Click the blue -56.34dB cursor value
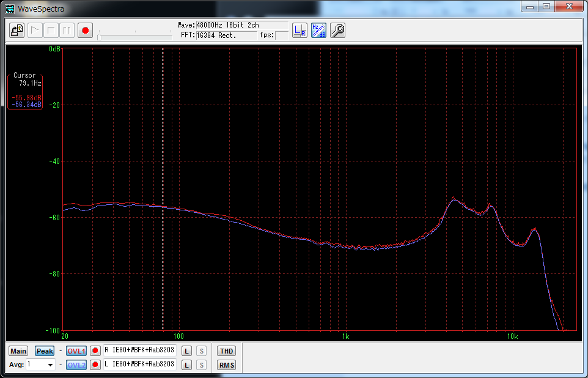Screen dimensions: 588x378 [26, 105]
